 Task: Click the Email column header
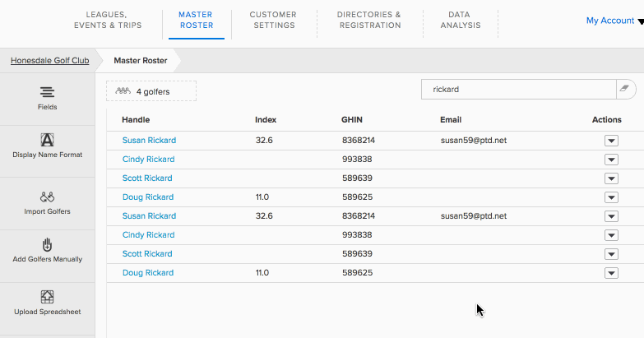[451, 119]
